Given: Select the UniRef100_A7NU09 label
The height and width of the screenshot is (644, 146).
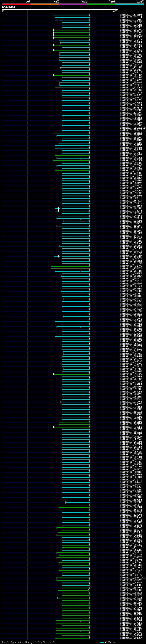Looking at the screenshot, I should (131, 266).
